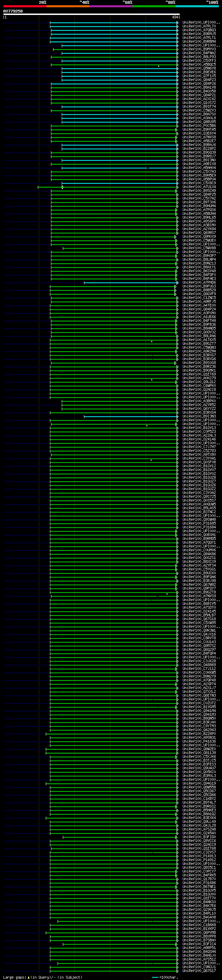Click hit label UniRef100_P31685
This screenshot has height=980, width=222.
coord(199,524)
